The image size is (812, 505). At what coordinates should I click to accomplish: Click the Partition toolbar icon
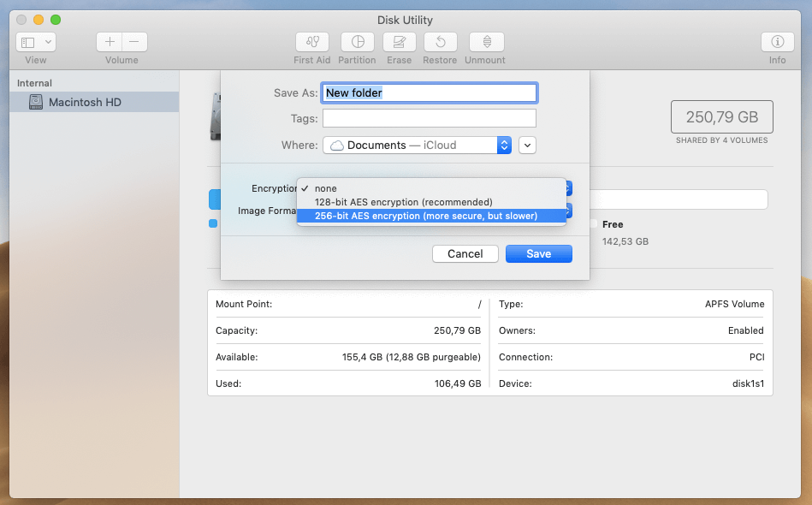coord(358,42)
